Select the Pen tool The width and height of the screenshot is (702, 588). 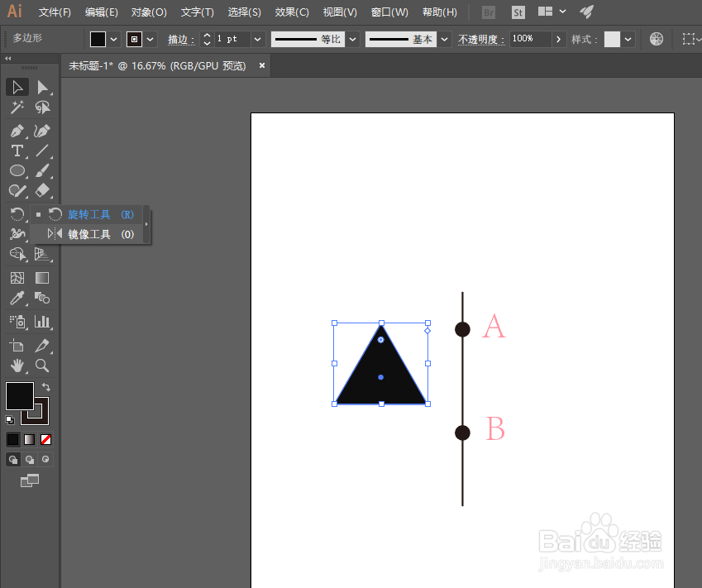[x=17, y=131]
